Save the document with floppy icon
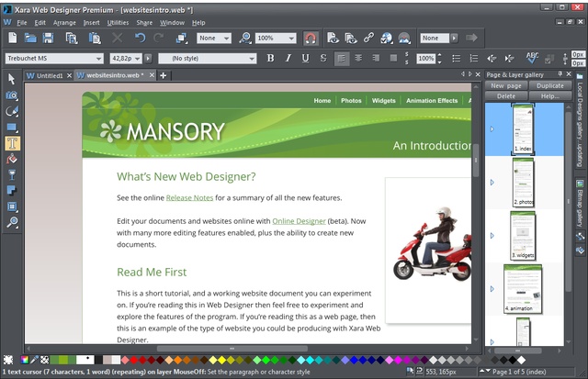The image size is (588, 379). coord(48,38)
